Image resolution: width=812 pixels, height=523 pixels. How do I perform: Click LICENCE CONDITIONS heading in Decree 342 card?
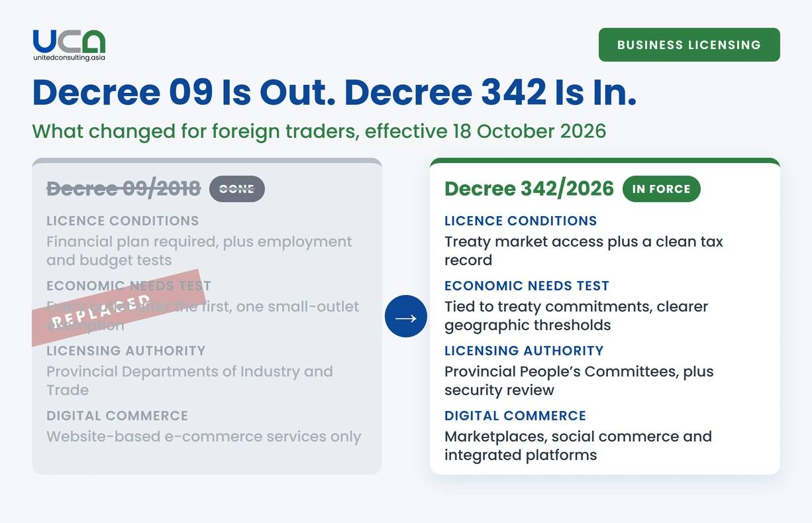pos(521,221)
